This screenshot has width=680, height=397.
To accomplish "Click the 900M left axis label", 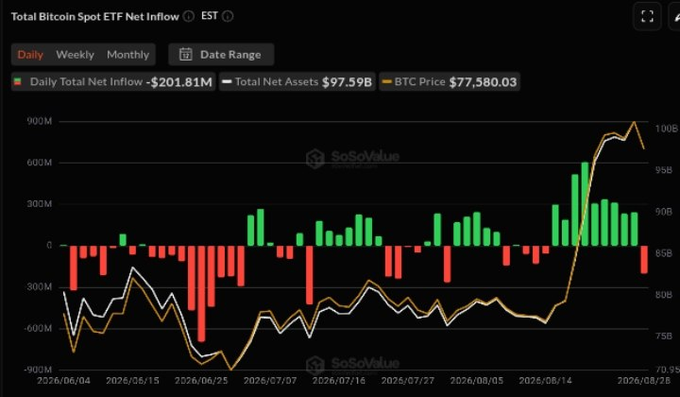I will [39, 121].
